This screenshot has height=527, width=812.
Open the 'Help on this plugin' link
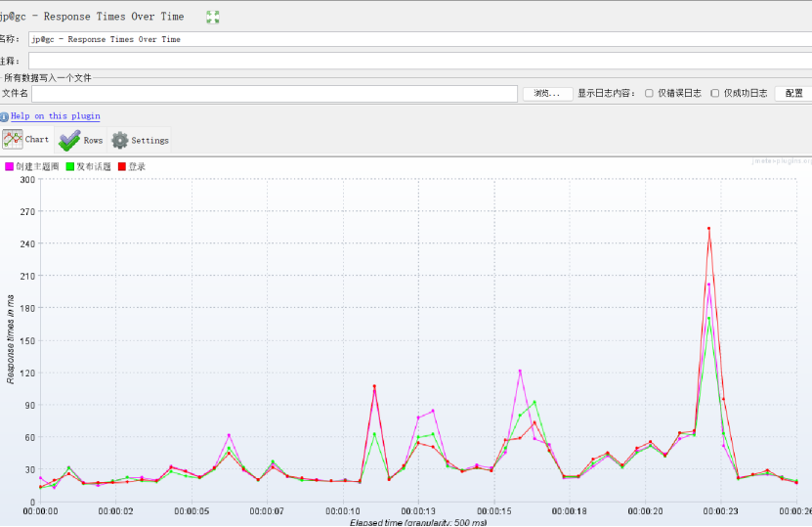56,116
